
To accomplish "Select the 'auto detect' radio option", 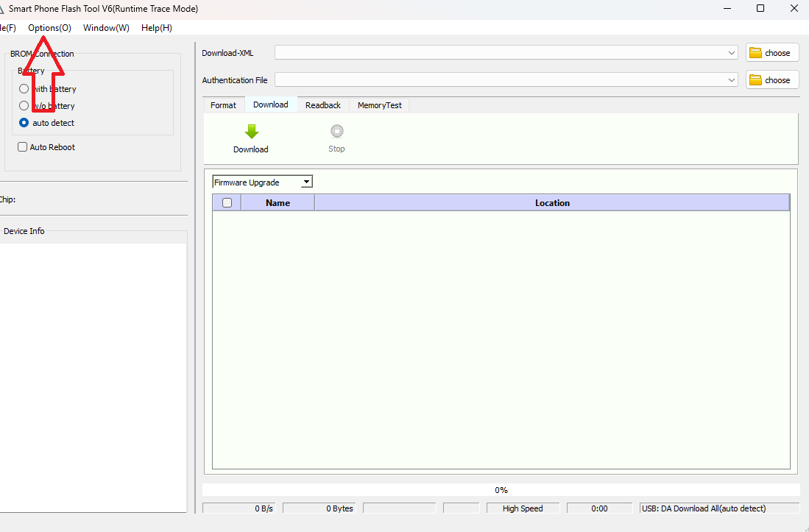I will 24,123.
